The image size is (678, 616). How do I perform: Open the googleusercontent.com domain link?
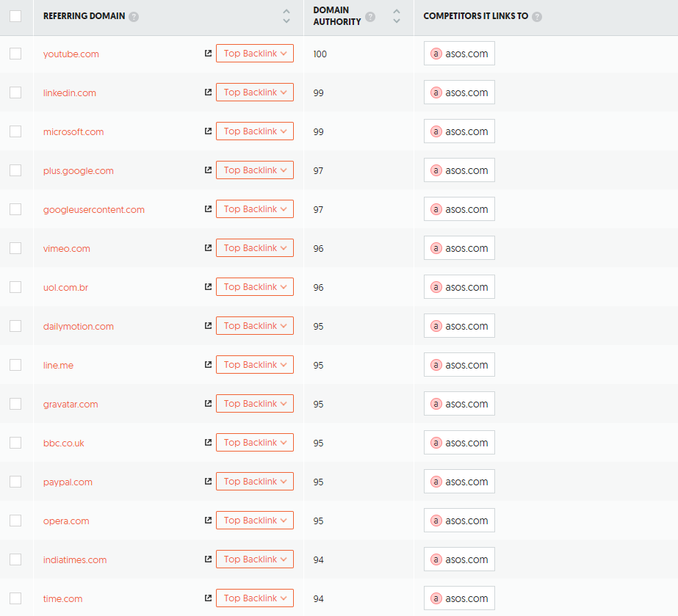click(94, 210)
